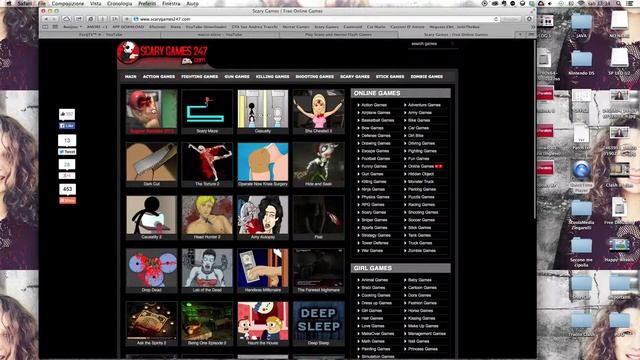
Task: Open STICK GAMES navigation link
Action: coord(390,77)
